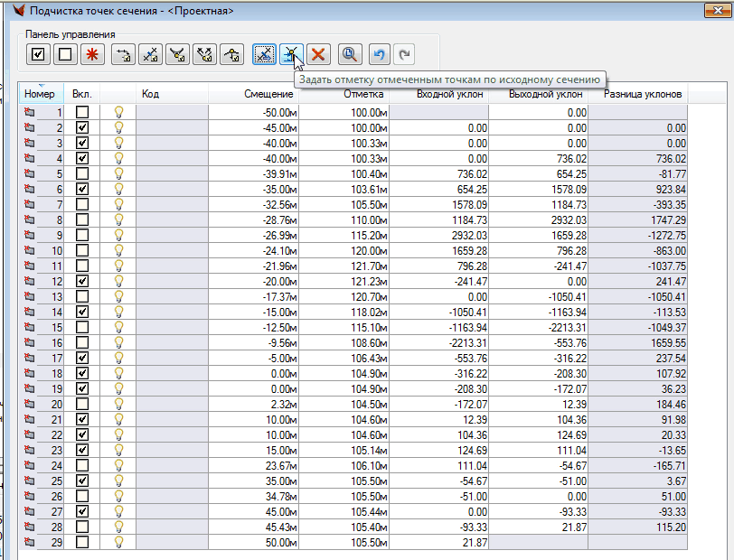Click the red asterisk invert selection button
Image resolution: width=734 pixels, height=560 pixels.
pyautogui.click(x=91, y=54)
